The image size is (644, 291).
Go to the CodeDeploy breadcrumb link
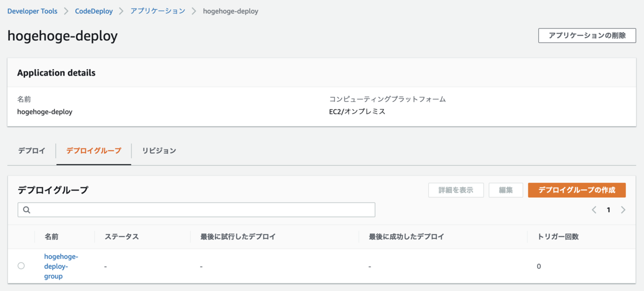pos(94,11)
